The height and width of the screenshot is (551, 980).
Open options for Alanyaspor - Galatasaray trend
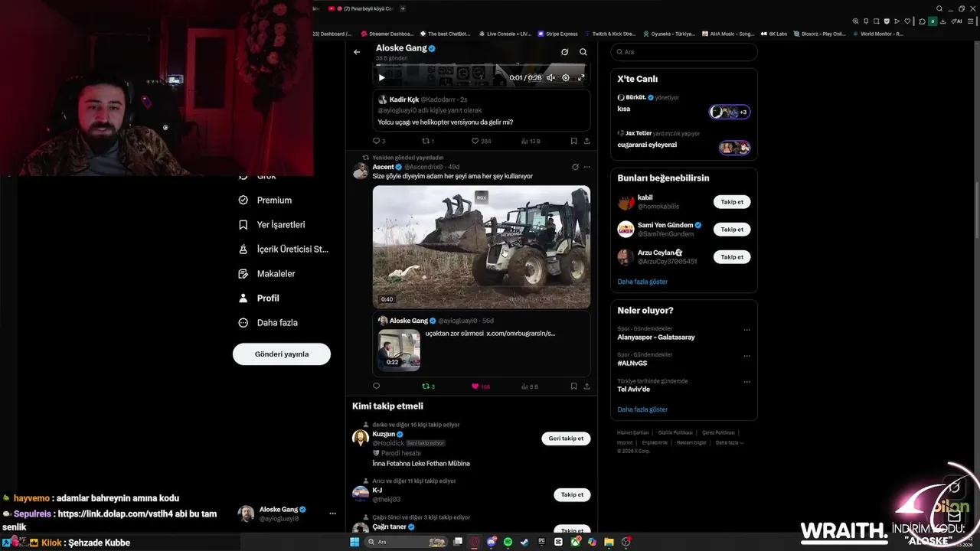point(747,330)
